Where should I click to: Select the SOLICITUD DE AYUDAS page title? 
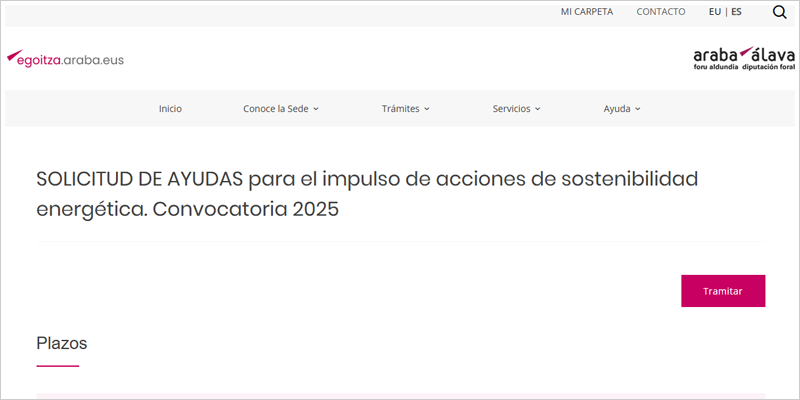[x=367, y=194]
